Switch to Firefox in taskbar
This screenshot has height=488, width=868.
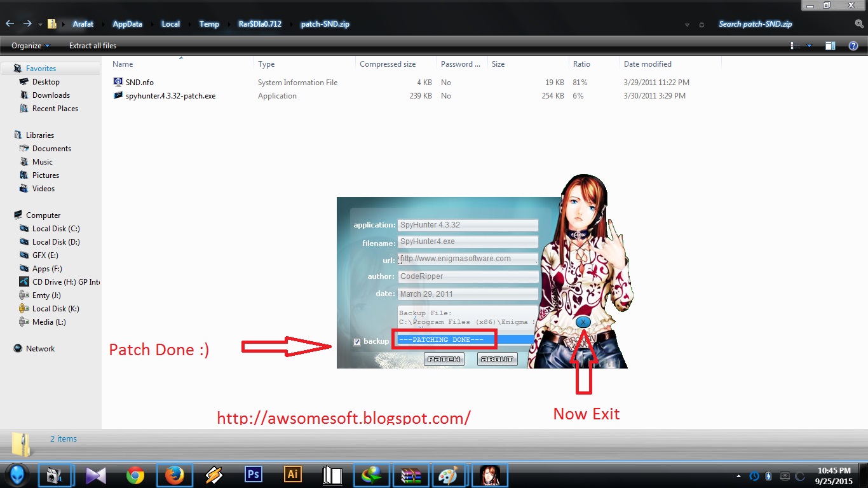coord(174,475)
